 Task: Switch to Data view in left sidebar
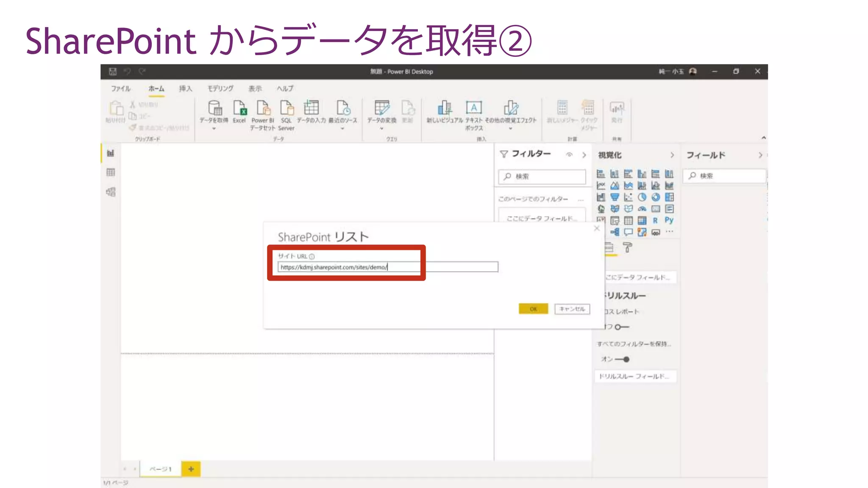[x=111, y=172]
